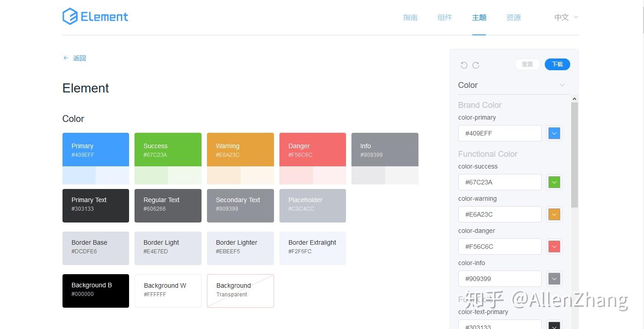Open the color-danger red color picker
The image size is (644, 329).
tap(554, 247)
